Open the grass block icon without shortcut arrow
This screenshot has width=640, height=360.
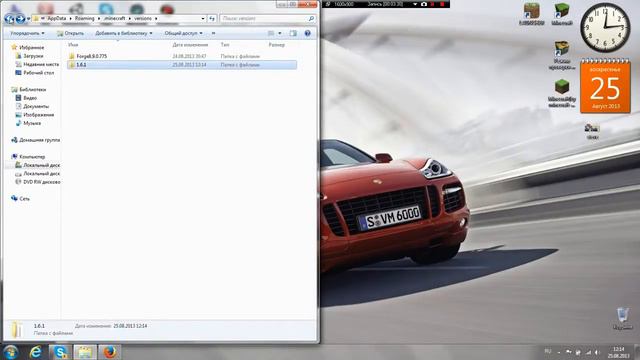(562, 93)
